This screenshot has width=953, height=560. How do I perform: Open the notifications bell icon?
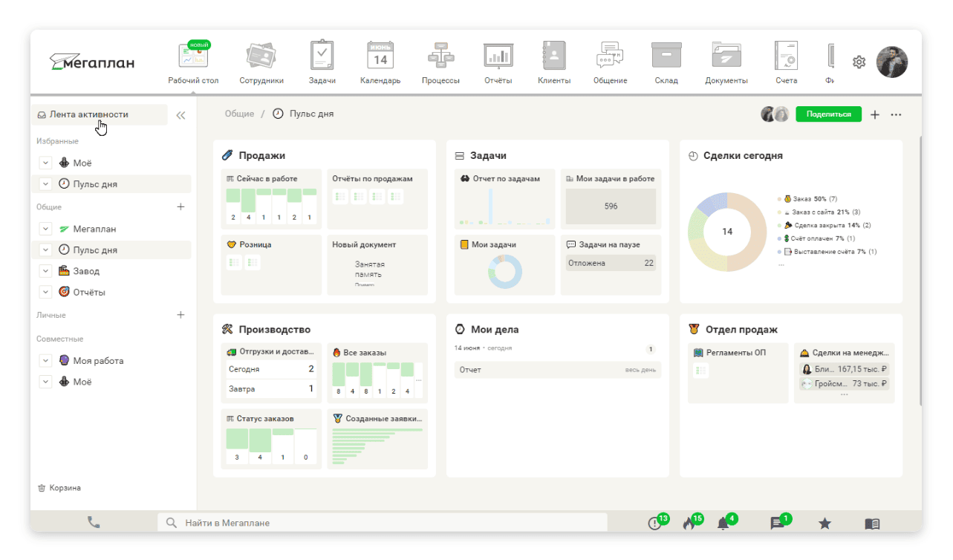723,524
